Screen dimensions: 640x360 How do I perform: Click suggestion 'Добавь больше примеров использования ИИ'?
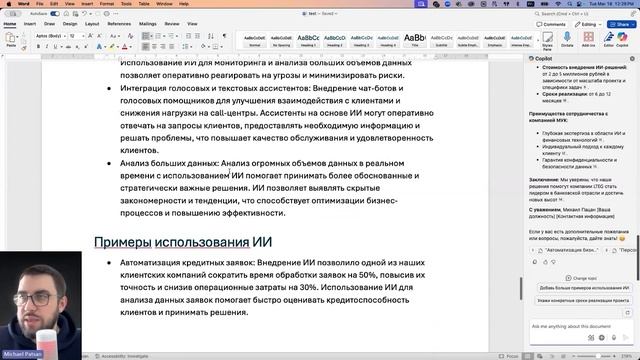tap(584, 288)
